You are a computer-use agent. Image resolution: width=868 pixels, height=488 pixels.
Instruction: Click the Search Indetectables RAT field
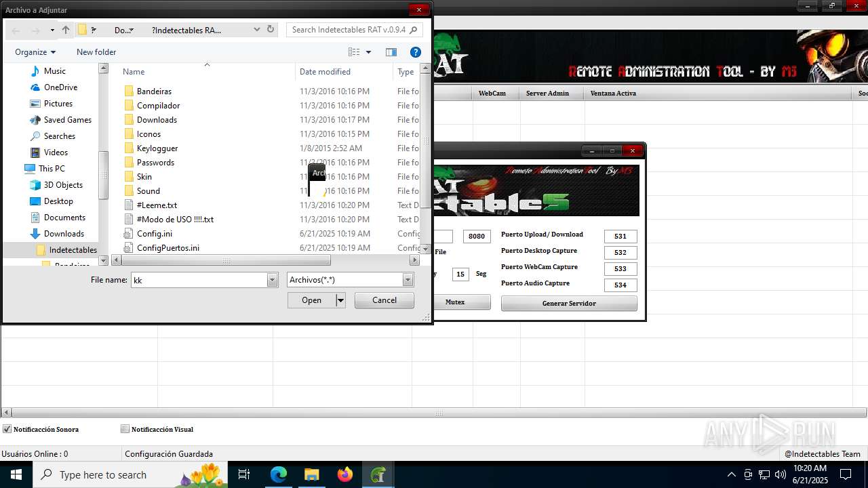(x=355, y=30)
